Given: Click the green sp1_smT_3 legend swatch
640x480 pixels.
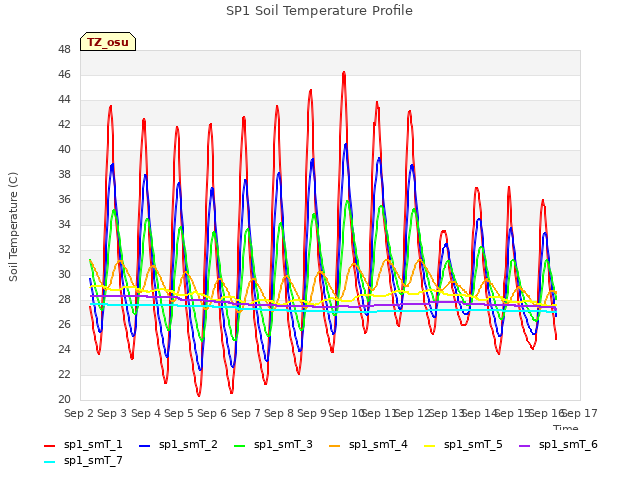Looking at the screenshot, I should pyautogui.click(x=240, y=446).
